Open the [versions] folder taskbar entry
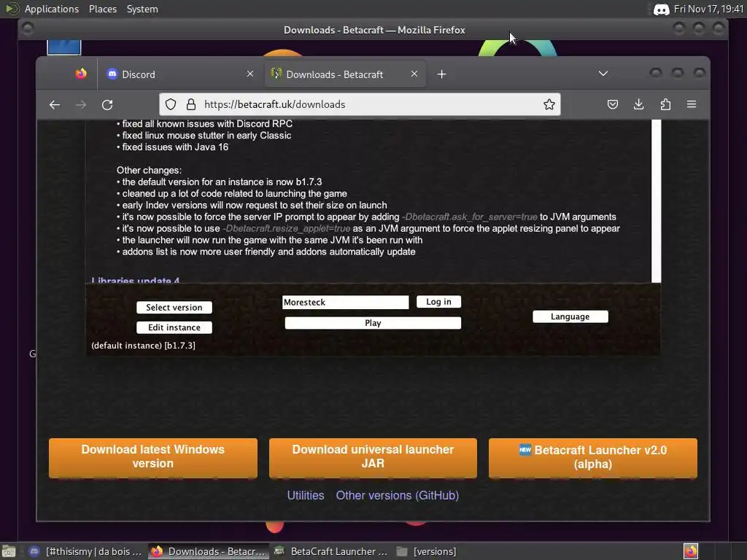747x560 pixels. [x=426, y=551]
